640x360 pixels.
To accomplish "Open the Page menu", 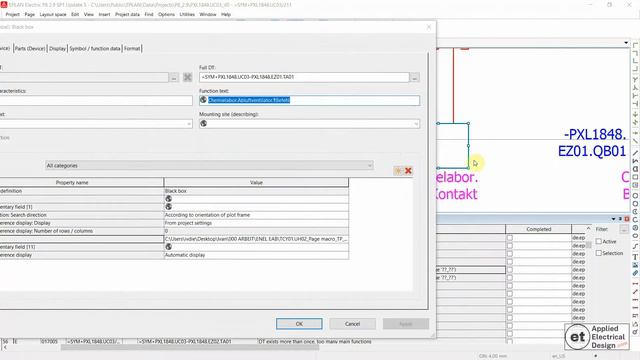I will (x=29, y=14).
